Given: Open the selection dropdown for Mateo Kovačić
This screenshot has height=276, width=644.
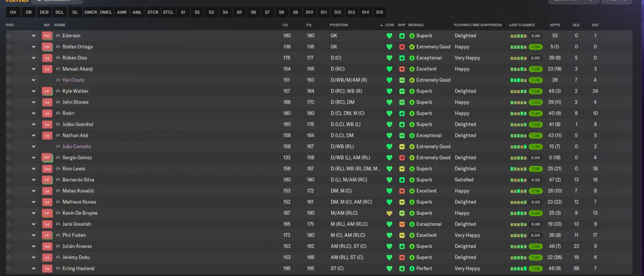Looking at the screenshot, I should (34, 191).
